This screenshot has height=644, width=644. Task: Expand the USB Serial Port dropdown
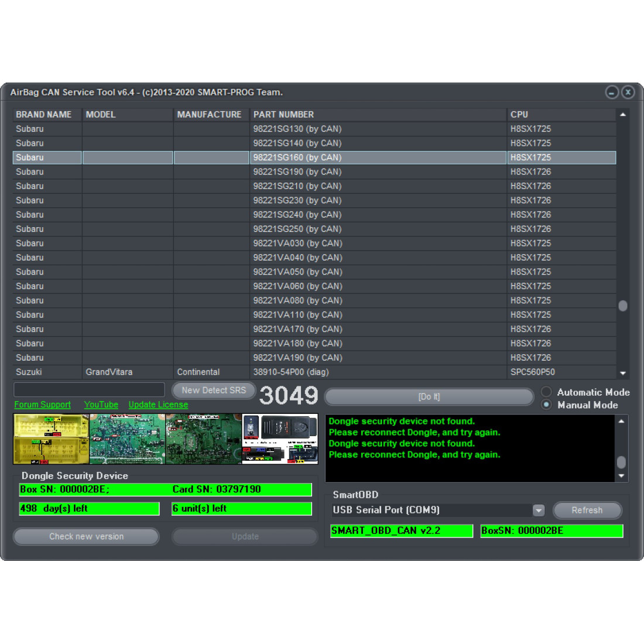click(539, 511)
